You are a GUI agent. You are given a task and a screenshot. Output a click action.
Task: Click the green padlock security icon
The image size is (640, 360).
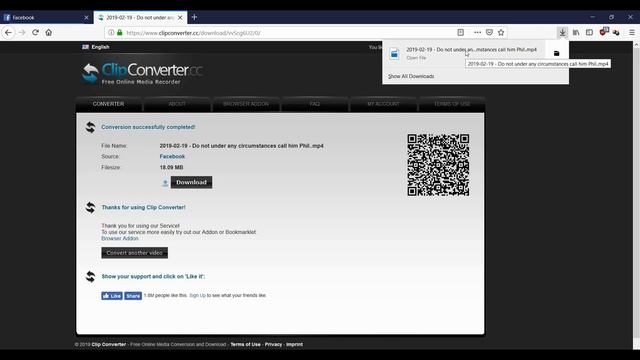click(120, 32)
